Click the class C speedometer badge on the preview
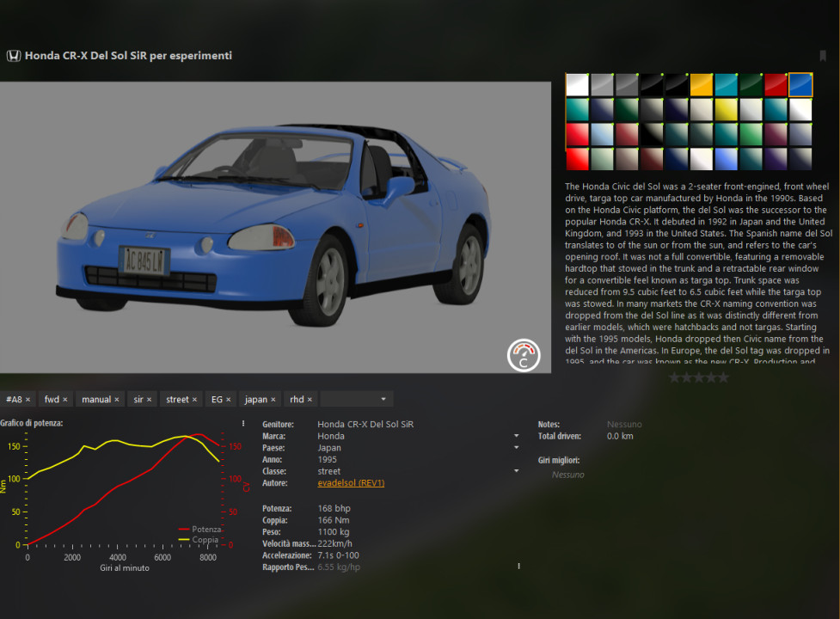The width and height of the screenshot is (840, 619). 524,355
